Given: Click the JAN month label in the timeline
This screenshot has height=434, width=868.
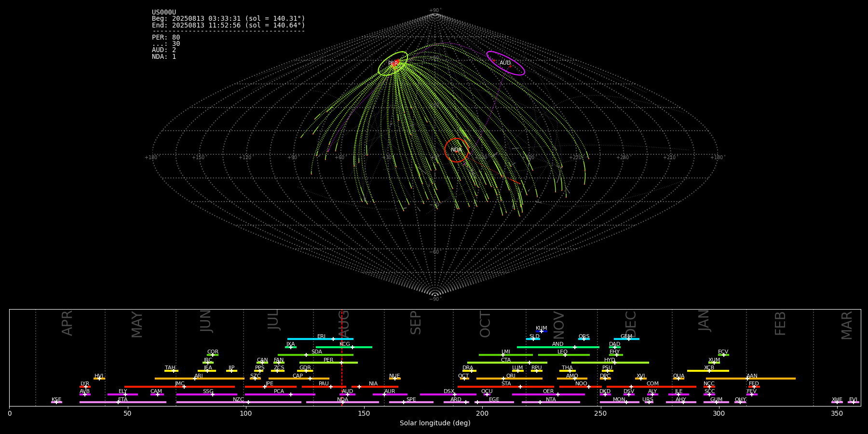Looking at the screenshot, I should 704,321.
